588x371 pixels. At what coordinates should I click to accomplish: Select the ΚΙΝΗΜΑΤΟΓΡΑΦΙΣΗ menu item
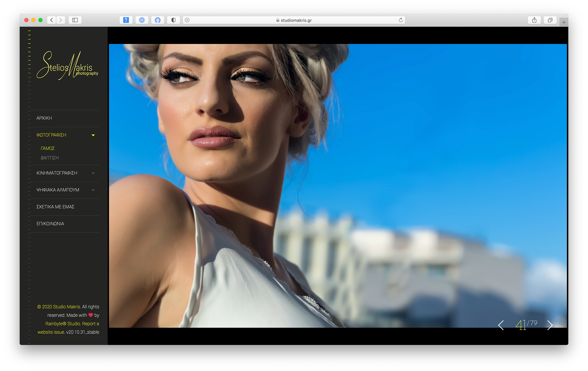[57, 173]
